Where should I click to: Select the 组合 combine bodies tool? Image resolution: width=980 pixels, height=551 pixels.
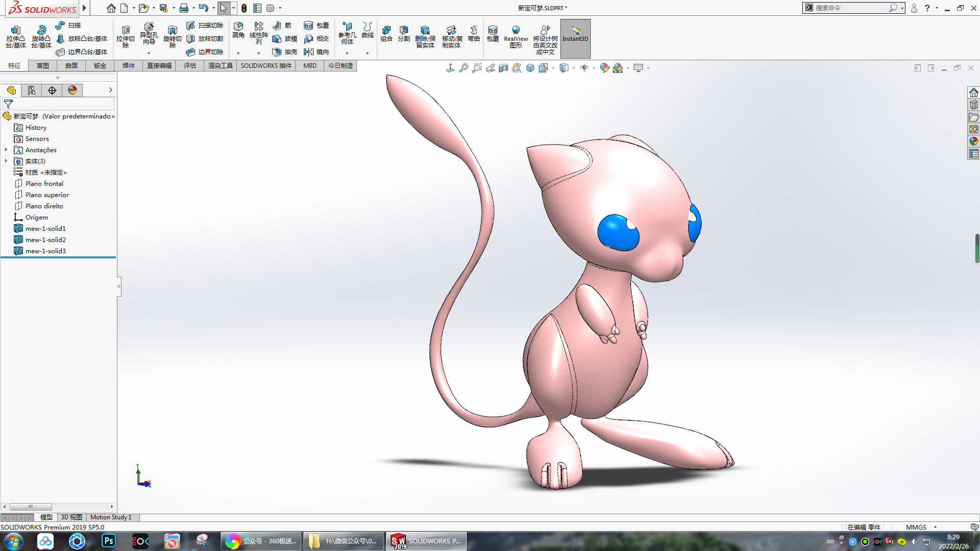pos(387,33)
